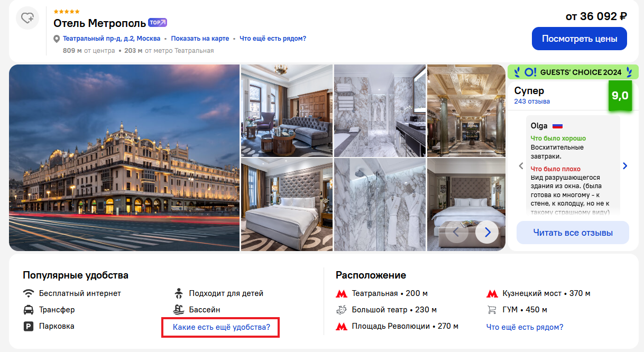
Task: Click Театральная • 200 м text
Action: 390,293
